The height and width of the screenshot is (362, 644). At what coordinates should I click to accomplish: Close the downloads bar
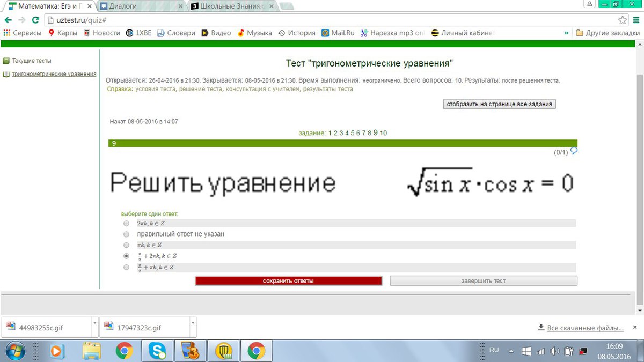pyautogui.click(x=636, y=328)
